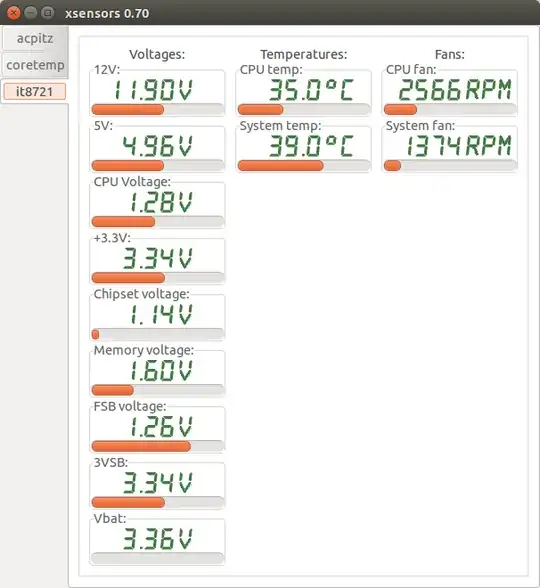Click the Temperatures: column heading

coord(304,54)
